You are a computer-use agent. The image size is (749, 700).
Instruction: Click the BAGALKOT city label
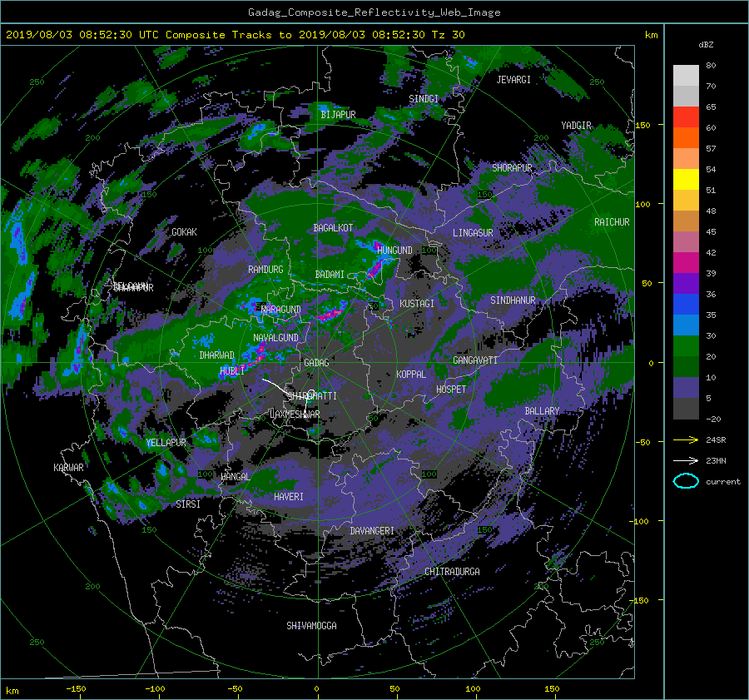coord(333,228)
